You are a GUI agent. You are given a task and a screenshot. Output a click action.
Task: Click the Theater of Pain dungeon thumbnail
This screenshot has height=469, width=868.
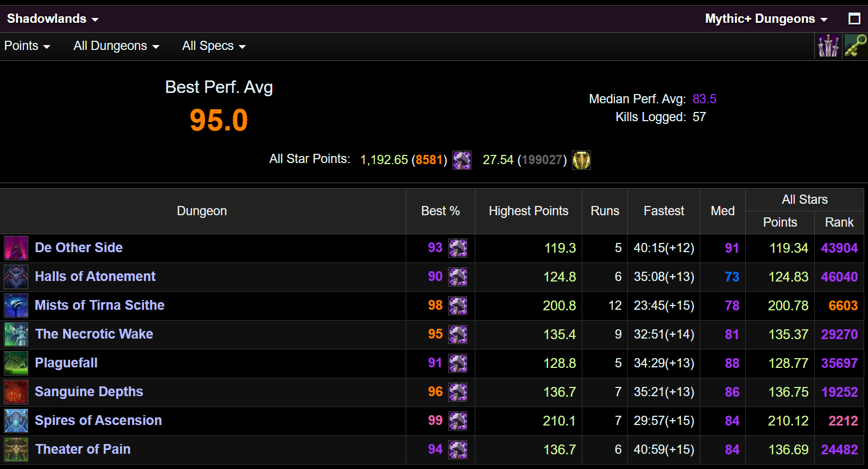16,450
